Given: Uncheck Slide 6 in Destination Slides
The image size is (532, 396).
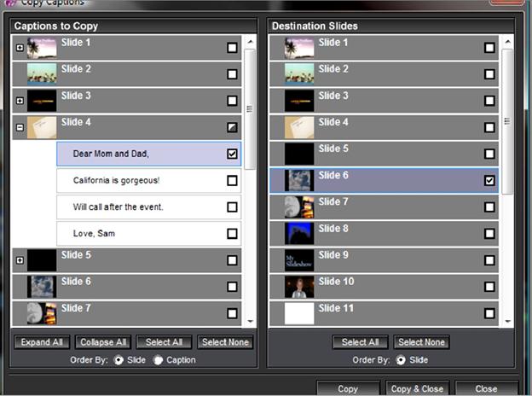Looking at the screenshot, I should coord(489,181).
